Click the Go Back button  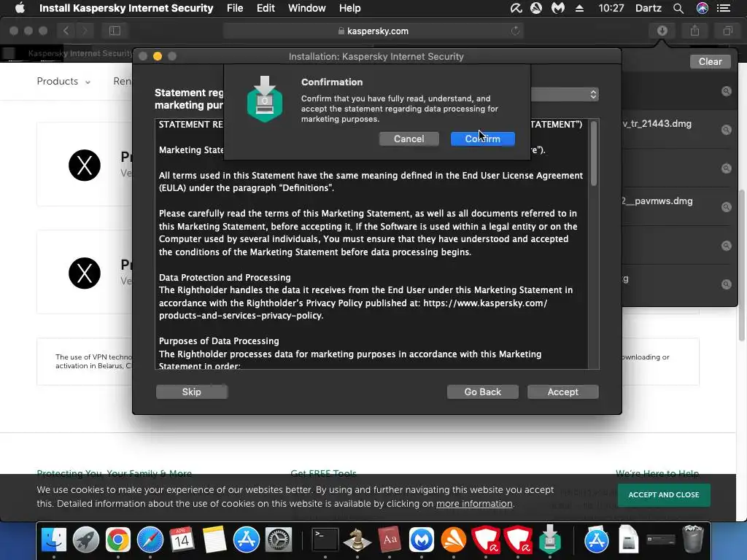(482, 392)
